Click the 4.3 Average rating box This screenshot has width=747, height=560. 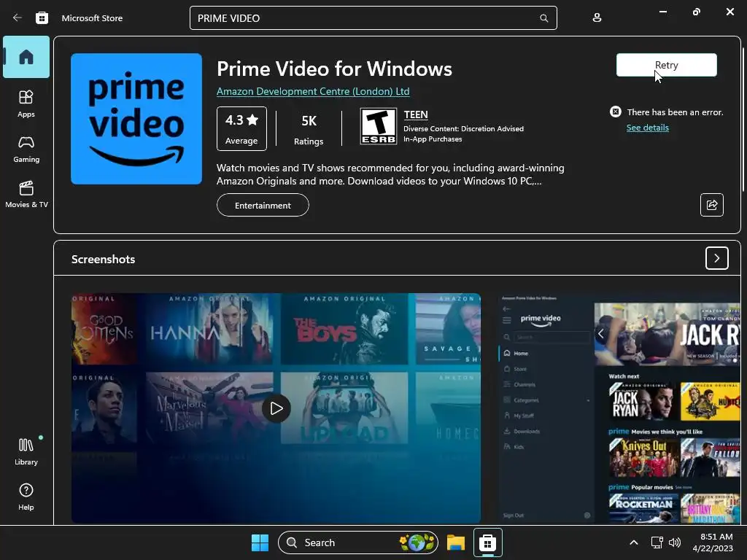241,128
